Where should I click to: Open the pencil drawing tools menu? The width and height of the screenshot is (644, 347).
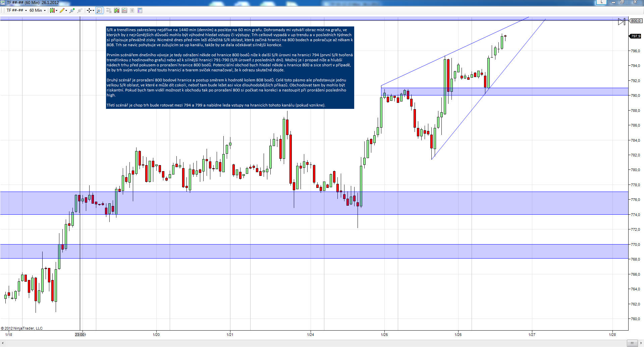(63, 10)
